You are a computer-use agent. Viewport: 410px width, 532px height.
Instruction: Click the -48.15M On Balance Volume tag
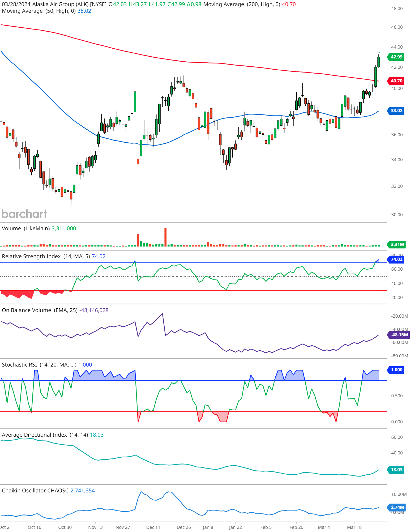click(399, 335)
